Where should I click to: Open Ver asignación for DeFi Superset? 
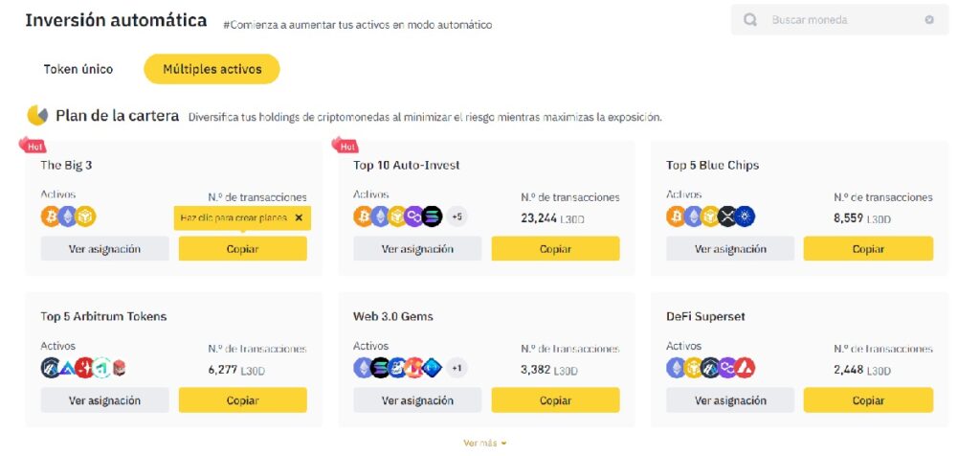click(730, 400)
